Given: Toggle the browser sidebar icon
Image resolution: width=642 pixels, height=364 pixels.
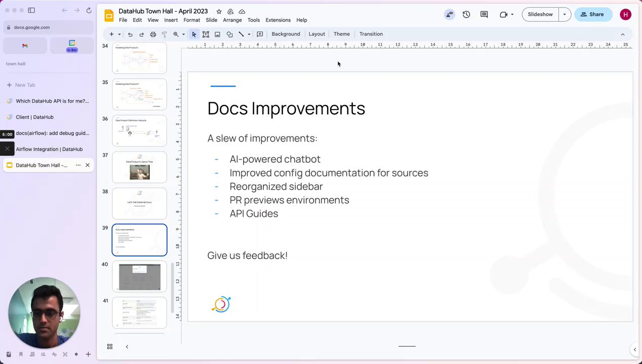Looking at the screenshot, I should tap(31, 10).
